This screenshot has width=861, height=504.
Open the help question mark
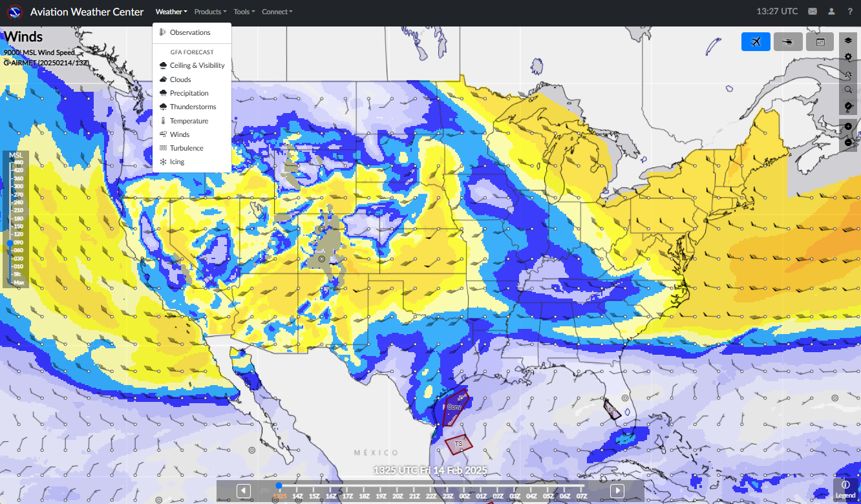850,12
